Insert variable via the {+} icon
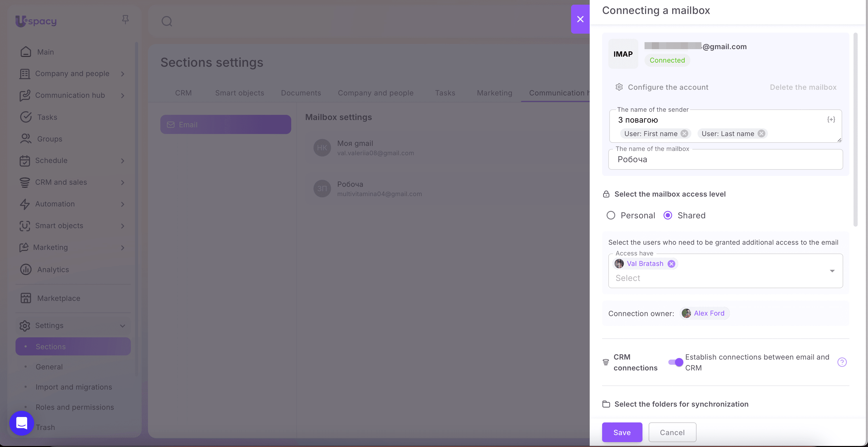Screen dimensions: 868x447 [x=831, y=120]
